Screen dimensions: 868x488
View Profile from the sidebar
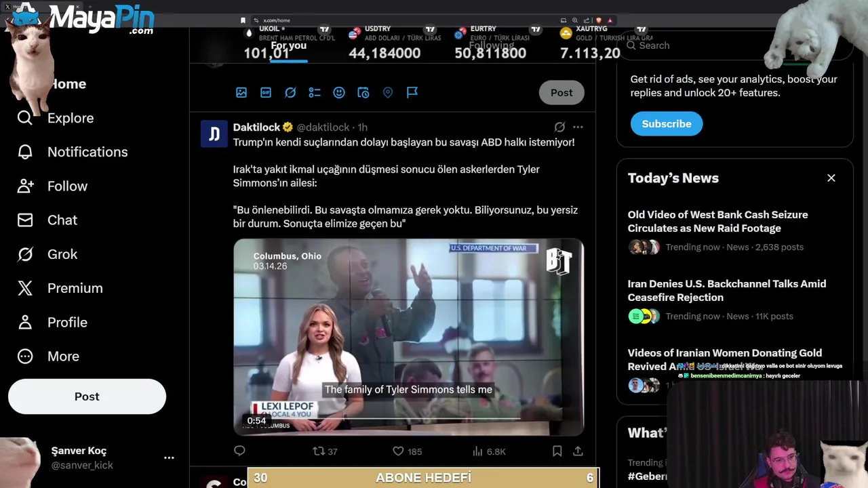coord(52,322)
